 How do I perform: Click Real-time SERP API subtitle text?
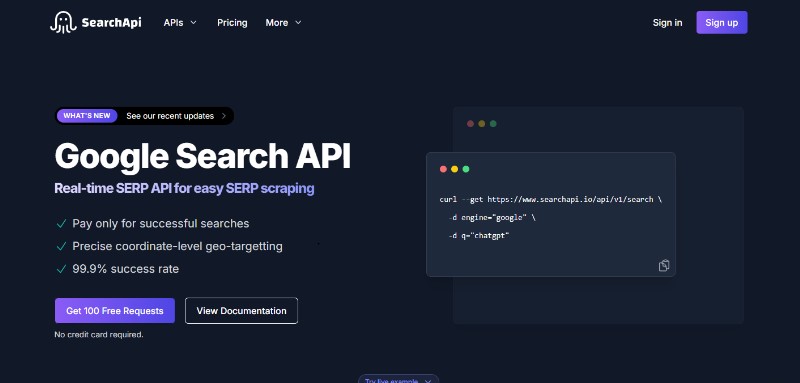[x=184, y=188]
